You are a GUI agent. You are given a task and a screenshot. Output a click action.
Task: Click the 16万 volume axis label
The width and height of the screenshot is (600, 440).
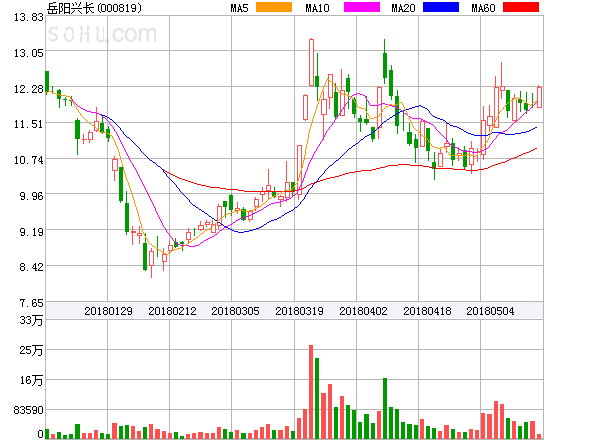pos(31,380)
